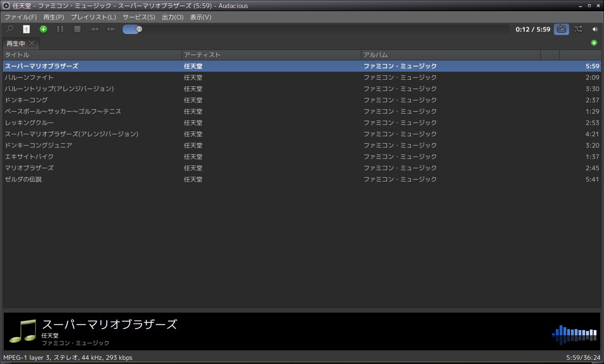Open the 表示(V) menu
The width and height of the screenshot is (604, 364).
[x=201, y=17]
